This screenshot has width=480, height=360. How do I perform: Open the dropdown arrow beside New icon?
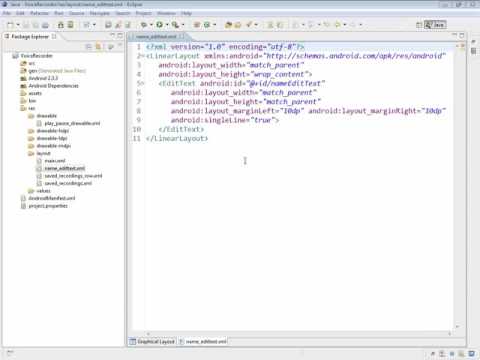click(x=18, y=25)
